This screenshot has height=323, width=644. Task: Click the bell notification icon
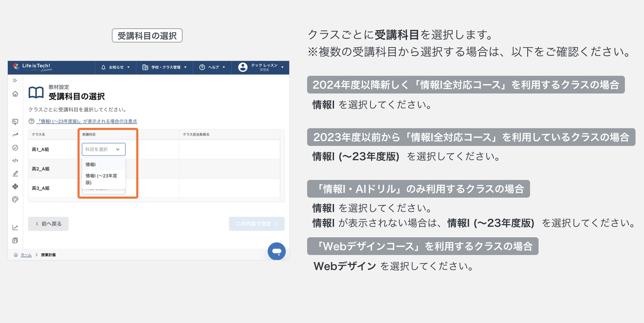point(103,67)
